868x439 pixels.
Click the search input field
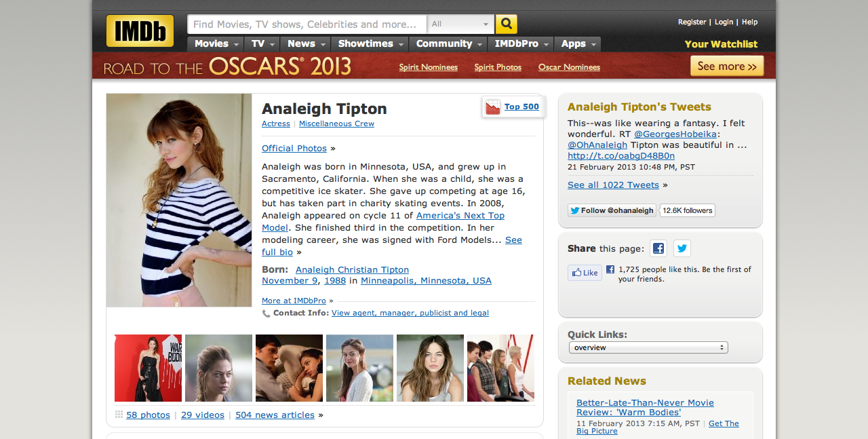pyautogui.click(x=307, y=24)
